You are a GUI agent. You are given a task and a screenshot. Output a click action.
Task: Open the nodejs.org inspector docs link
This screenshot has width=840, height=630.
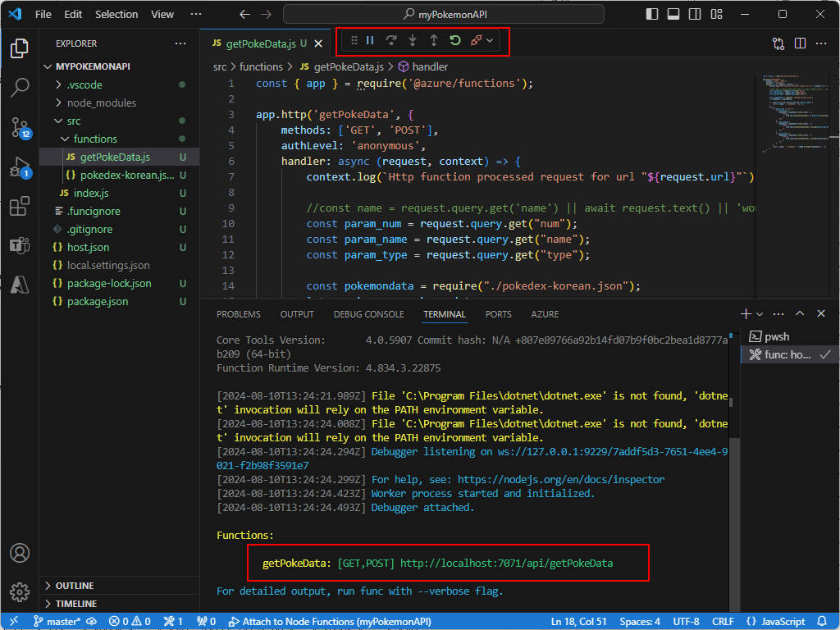coord(561,479)
